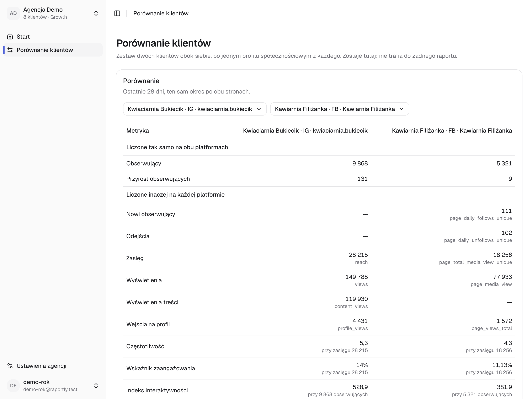Click the value 9 868 for Obserwujący
Image resolution: width=532 pixels, height=399 pixels.
[360, 164]
